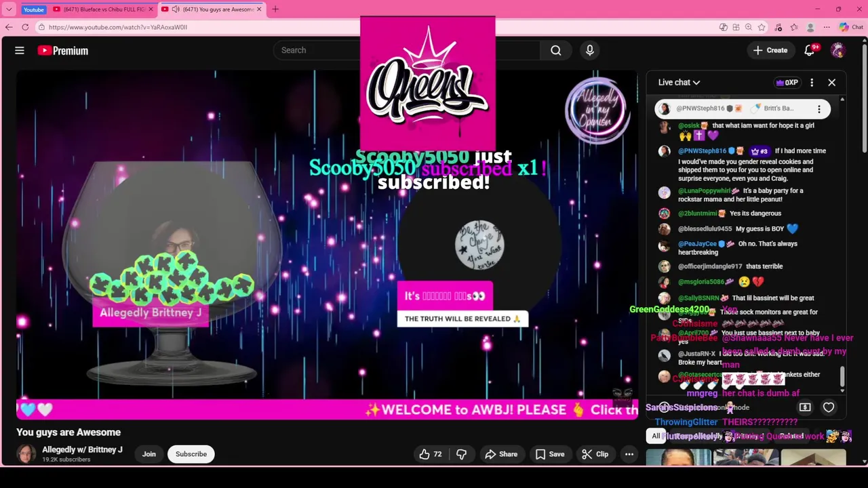Join the channel membership
This screenshot has width=868, height=488.
[149, 454]
